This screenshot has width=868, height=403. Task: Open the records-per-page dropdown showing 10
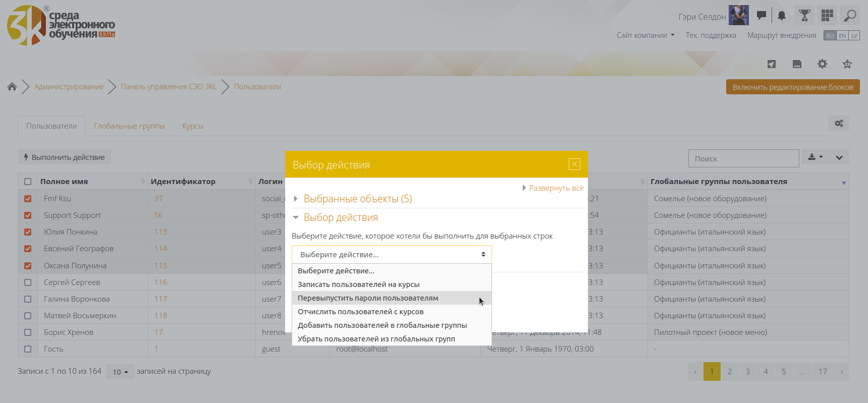tap(120, 372)
